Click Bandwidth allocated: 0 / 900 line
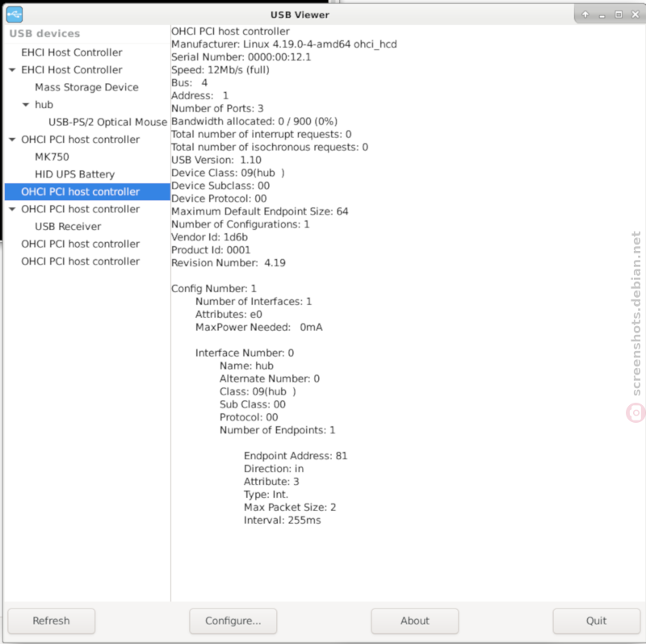Image resolution: width=646 pixels, height=644 pixels. (x=254, y=122)
